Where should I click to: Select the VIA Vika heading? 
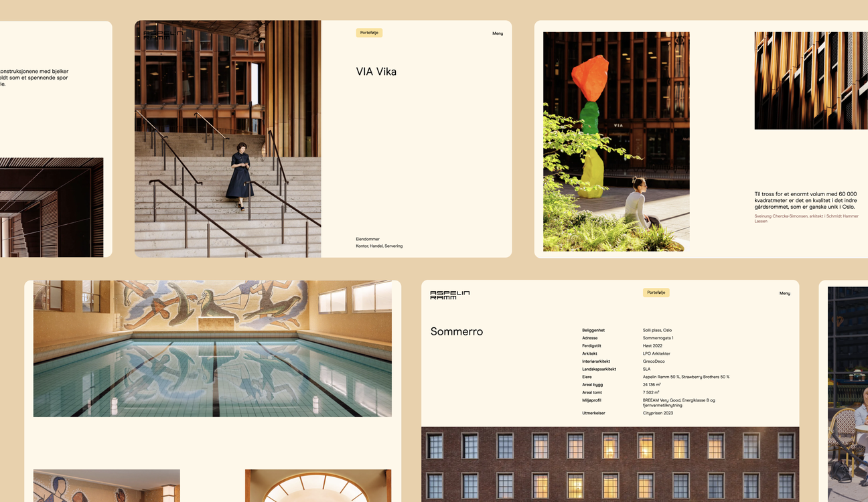[x=376, y=72]
